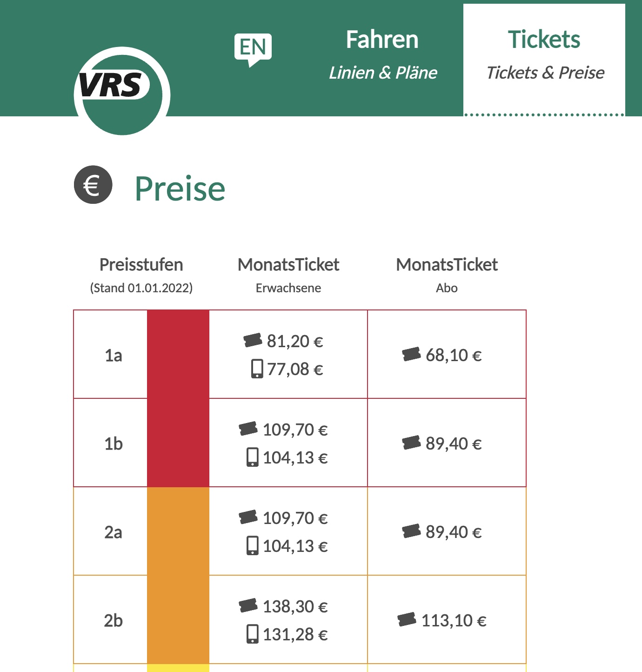This screenshot has width=642, height=672.
Task: Click the smartphone icon beside 131,28 €
Action: (x=254, y=633)
